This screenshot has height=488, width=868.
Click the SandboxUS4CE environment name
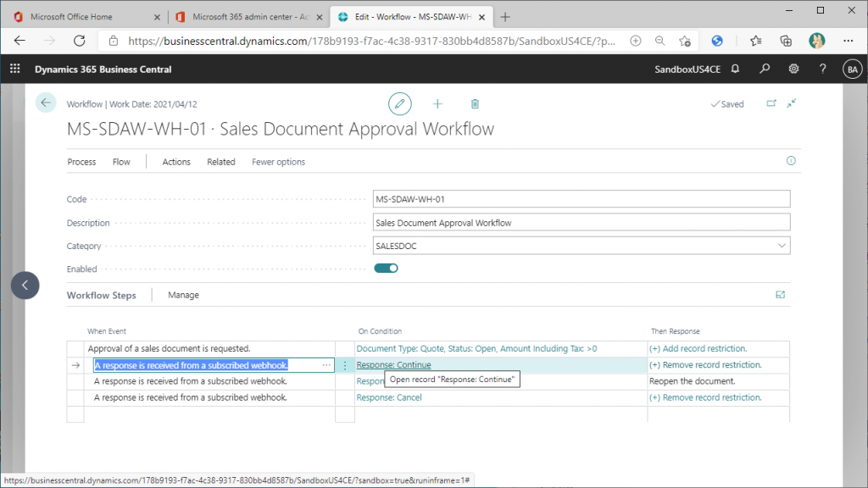[x=687, y=69]
